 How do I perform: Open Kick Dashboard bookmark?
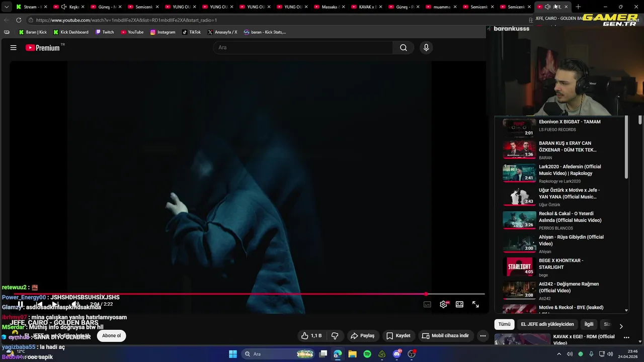tap(70, 32)
